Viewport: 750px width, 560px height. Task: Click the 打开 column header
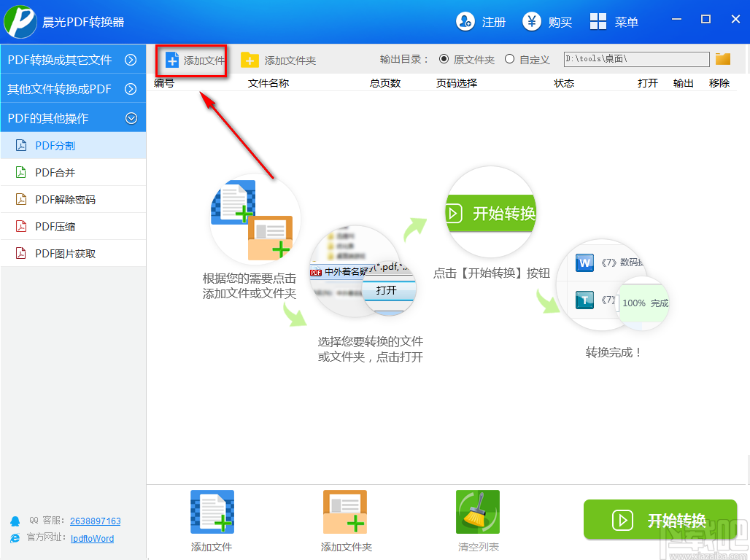tap(648, 82)
